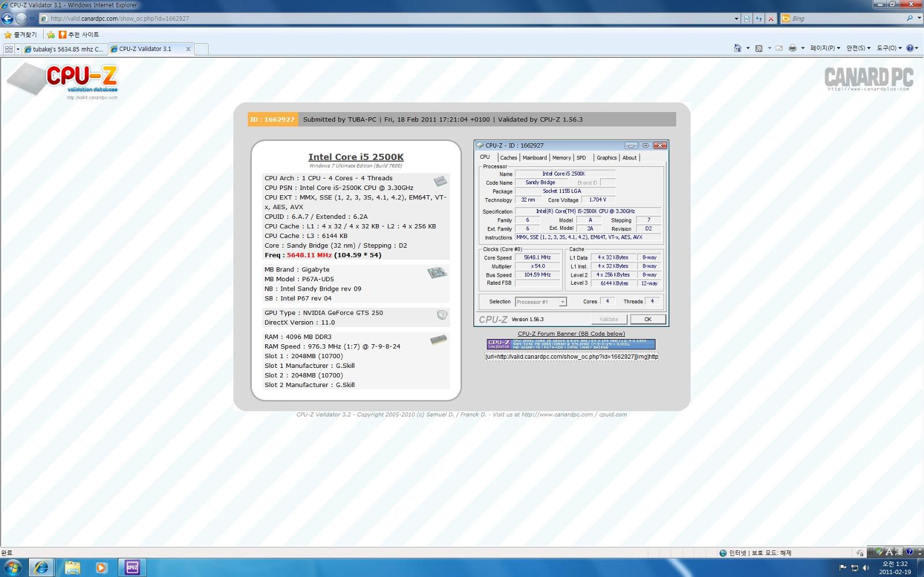The image size is (924, 577).
Task: Select the About tab in CPU-Z
Action: [629, 158]
